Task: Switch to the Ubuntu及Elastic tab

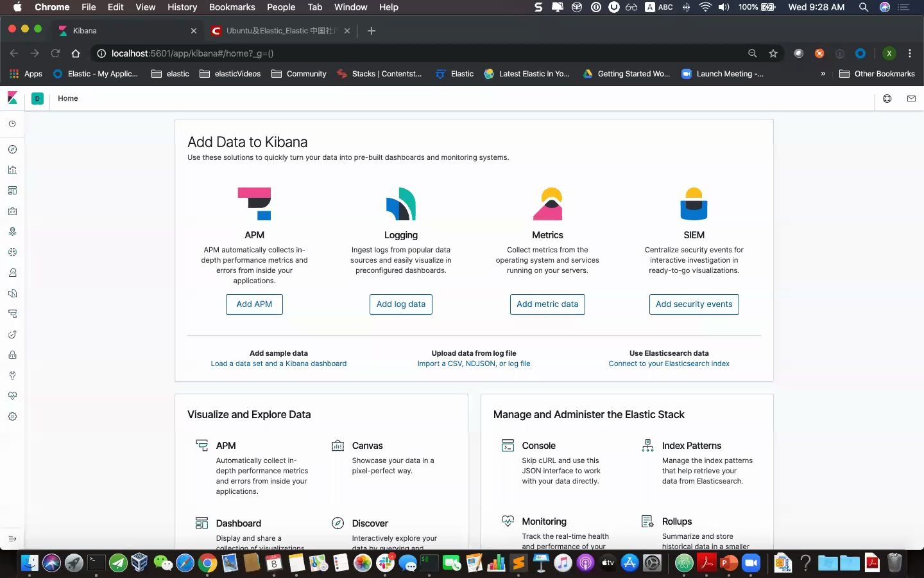Action: point(276,30)
